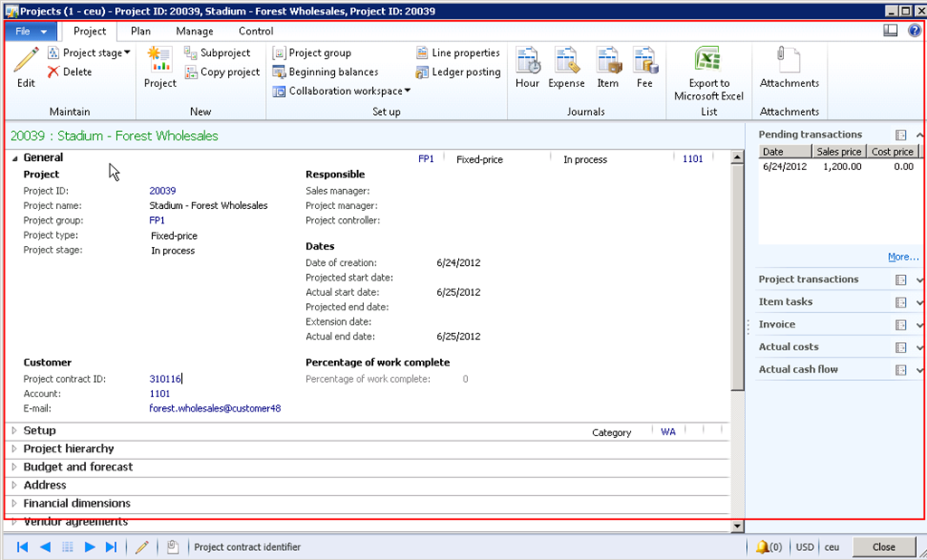Expand the Budget and forecast section

click(78, 467)
